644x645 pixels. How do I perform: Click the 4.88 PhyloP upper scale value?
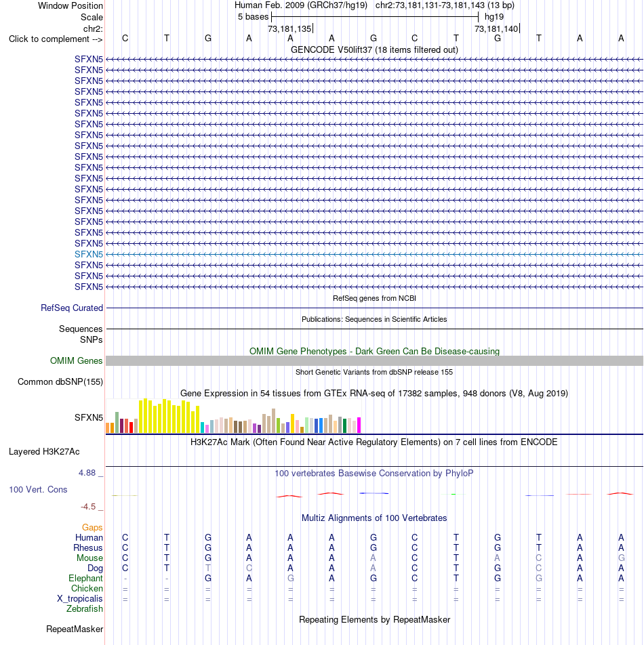87,473
